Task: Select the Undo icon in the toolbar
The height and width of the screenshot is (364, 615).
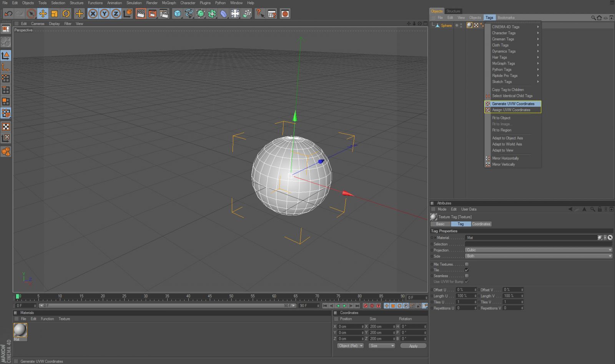Action: [8, 14]
